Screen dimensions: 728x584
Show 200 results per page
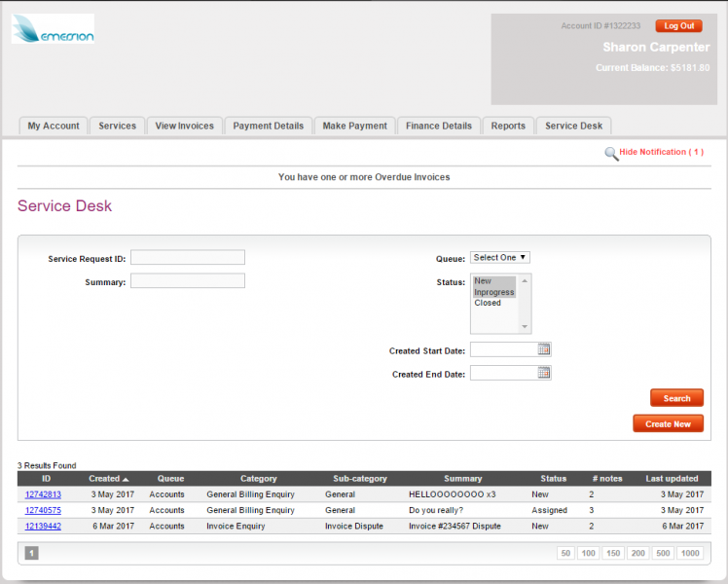coord(637,553)
